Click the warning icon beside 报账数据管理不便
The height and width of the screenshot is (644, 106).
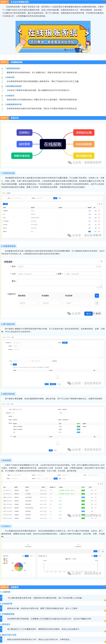coord(2,104)
